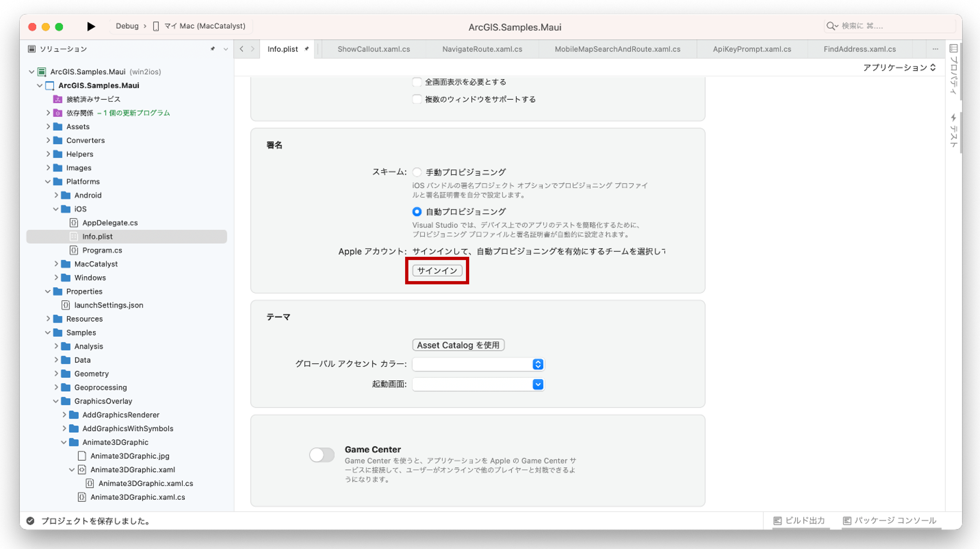Open the 起動画面 dropdown
Viewport: 980px width, 549px height.
pyautogui.click(x=478, y=384)
